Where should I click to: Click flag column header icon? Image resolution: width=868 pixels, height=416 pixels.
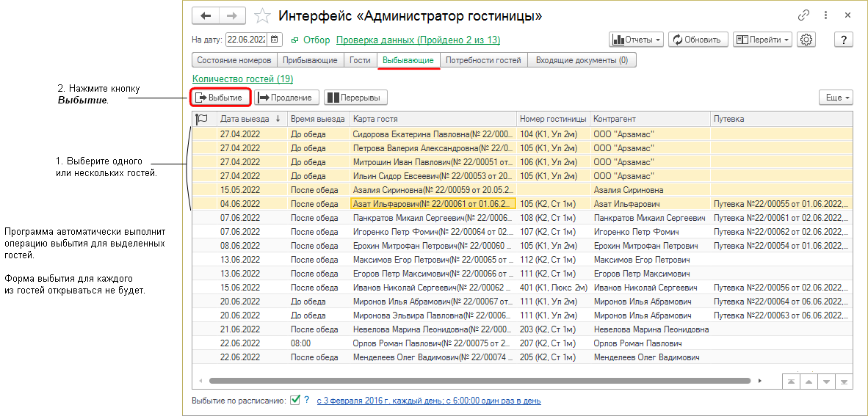(x=201, y=118)
